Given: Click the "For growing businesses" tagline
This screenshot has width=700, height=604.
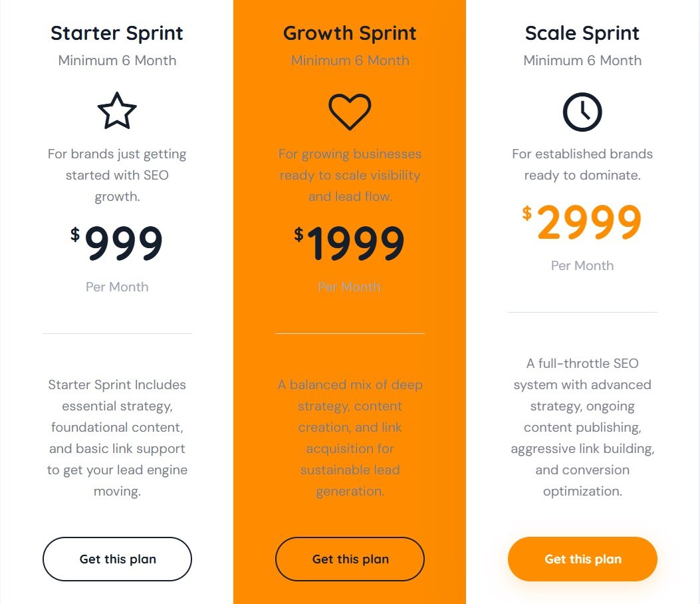Looking at the screenshot, I should coord(350,175).
